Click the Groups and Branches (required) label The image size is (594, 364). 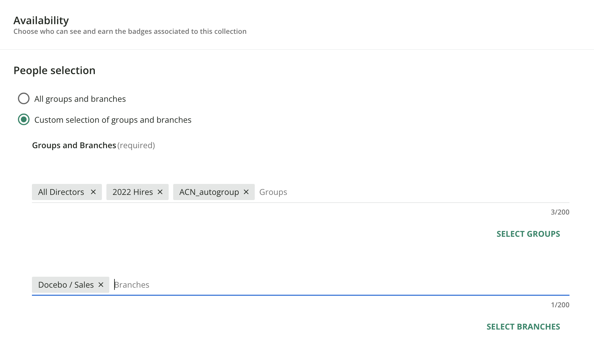pos(93,145)
